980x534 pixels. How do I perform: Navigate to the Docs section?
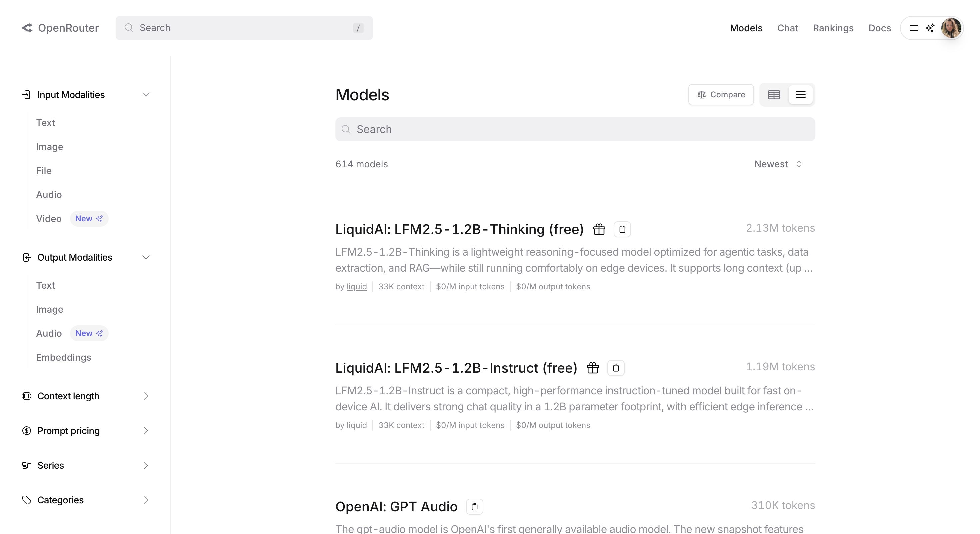[x=880, y=28]
